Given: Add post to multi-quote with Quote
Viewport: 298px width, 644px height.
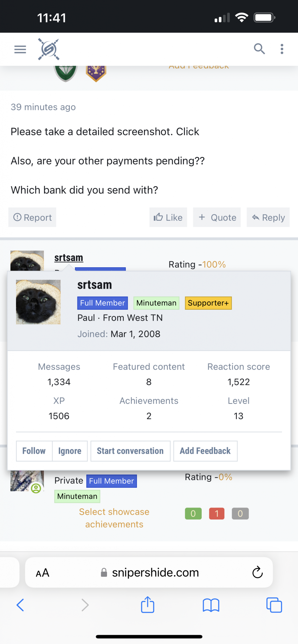Looking at the screenshot, I should pyautogui.click(x=217, y=217).
